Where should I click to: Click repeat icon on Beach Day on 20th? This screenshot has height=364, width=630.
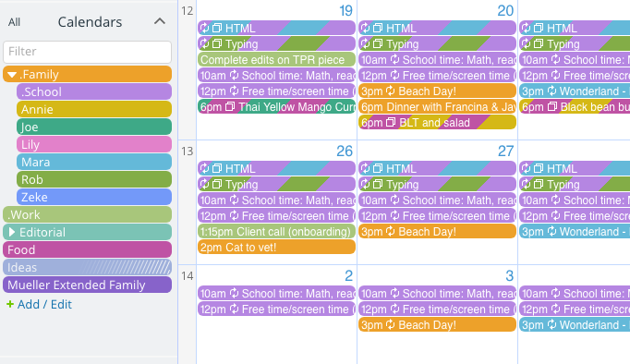[390, 91]
